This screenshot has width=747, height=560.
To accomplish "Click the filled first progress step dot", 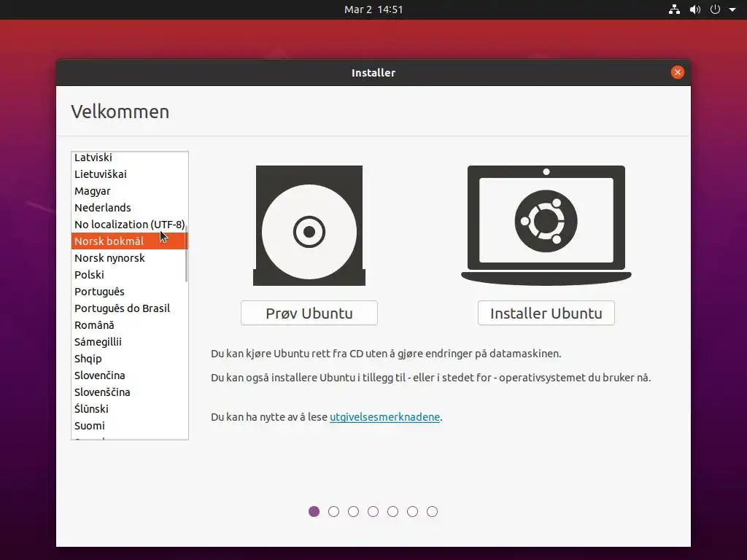I will pyautogui.click(x=314, y=511).
